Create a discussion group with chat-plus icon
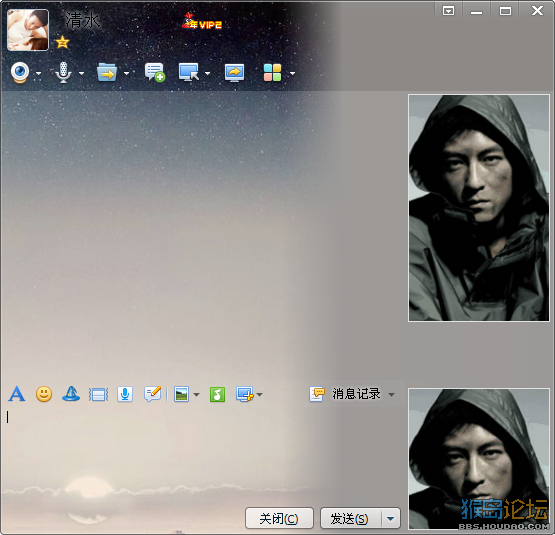555x535 pixels. (x=155, y=73)
